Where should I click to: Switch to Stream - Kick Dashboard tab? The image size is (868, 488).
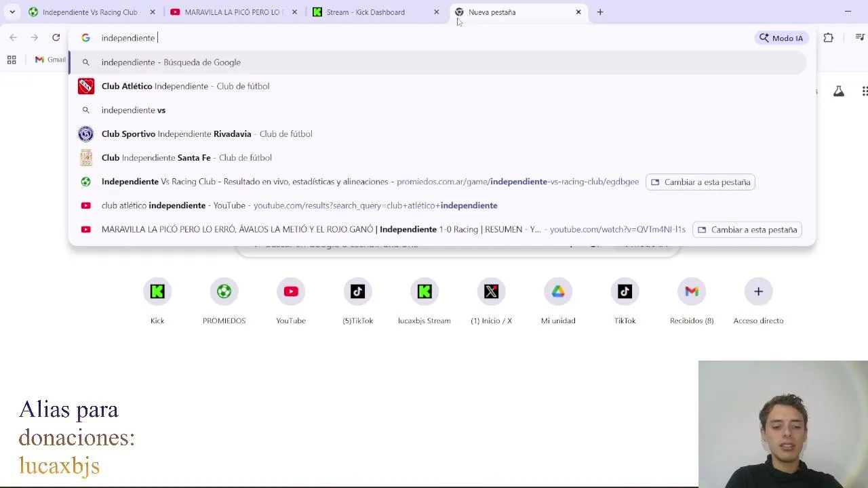[x=376, y=12]
